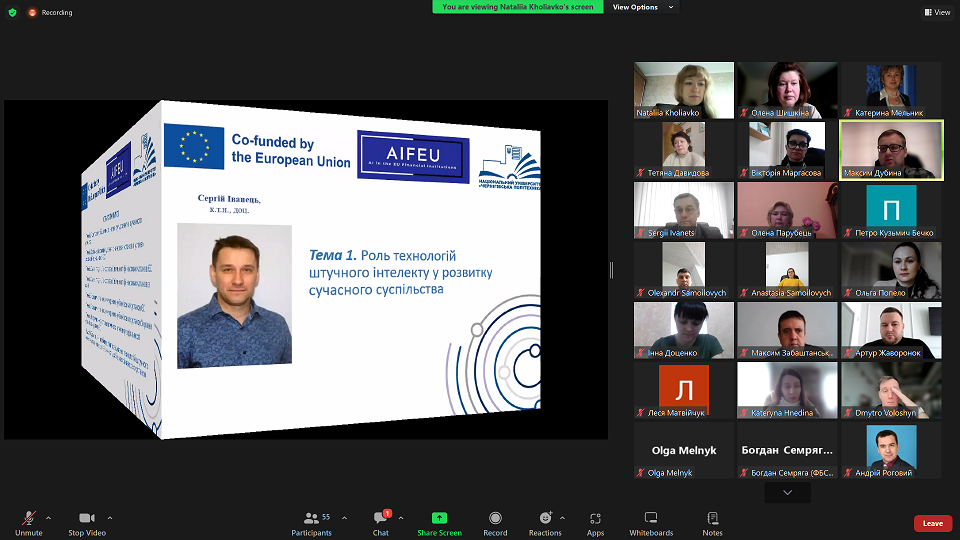960x540 pixels.
Task: Leave the meeting
Action: coord(932,523)
